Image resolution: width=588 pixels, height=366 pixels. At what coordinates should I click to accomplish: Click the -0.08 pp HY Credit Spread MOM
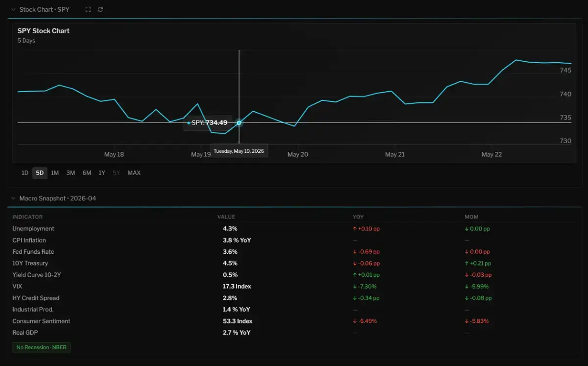tap(478, 298)
